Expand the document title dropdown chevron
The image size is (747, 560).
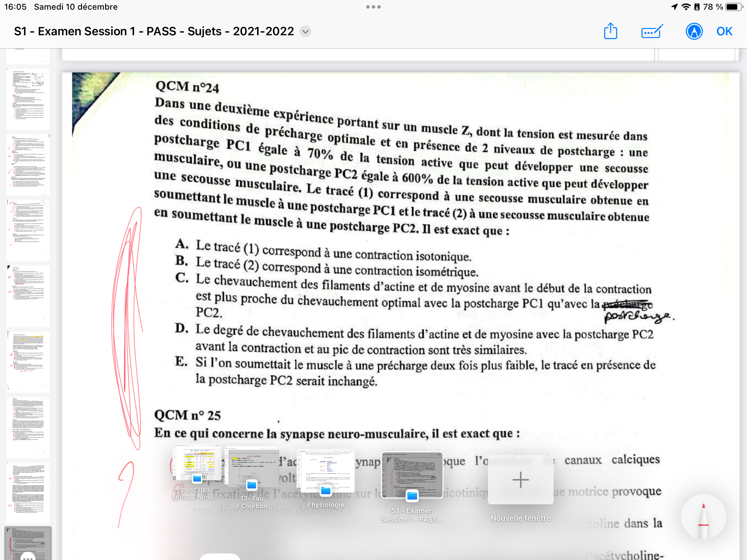[x=305, y=31]
